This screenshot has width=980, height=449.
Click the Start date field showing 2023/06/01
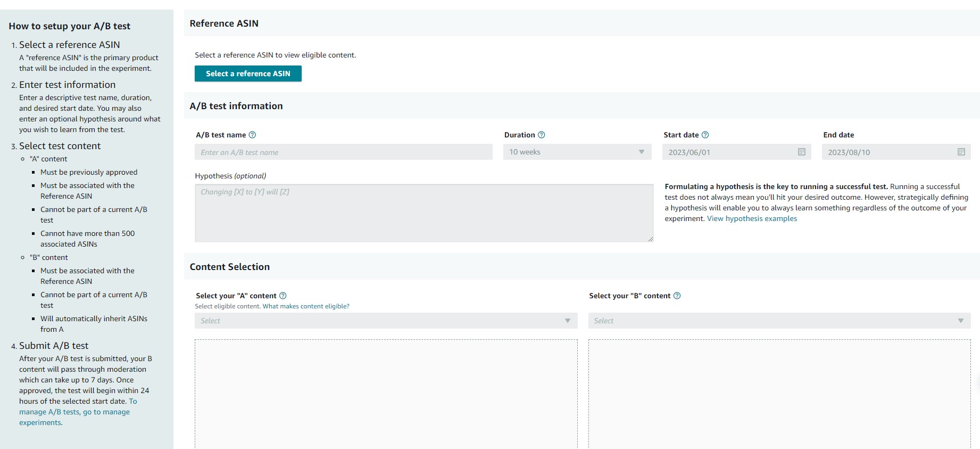click(x=729, y=152)
